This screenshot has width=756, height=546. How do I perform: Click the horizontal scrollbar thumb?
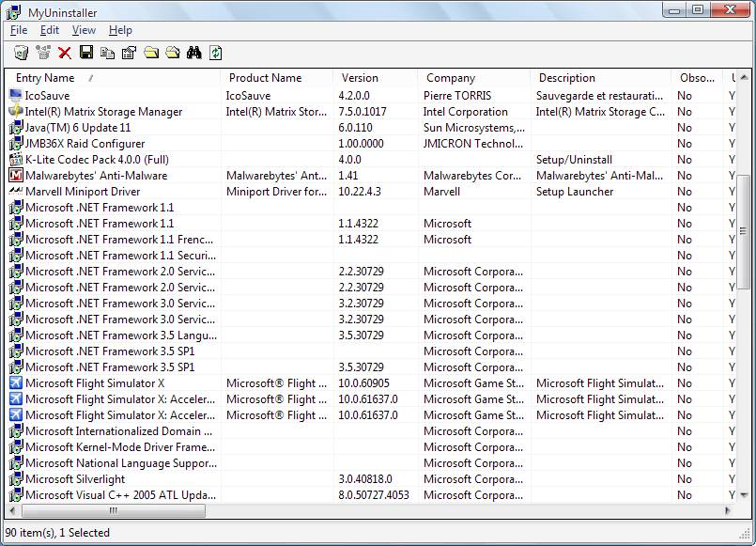click(x=114, y=510)
